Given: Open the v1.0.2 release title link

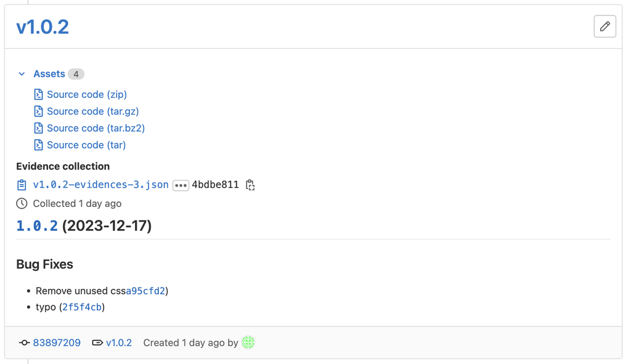Looking at the screenshot, I should click(42, 26).
